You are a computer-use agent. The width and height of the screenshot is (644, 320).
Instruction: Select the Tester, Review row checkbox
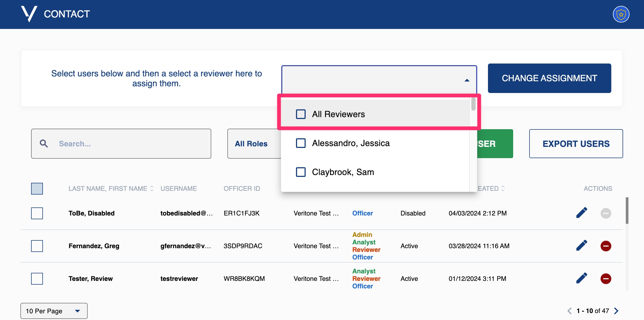pyautogui.click(x=37, y=279)
